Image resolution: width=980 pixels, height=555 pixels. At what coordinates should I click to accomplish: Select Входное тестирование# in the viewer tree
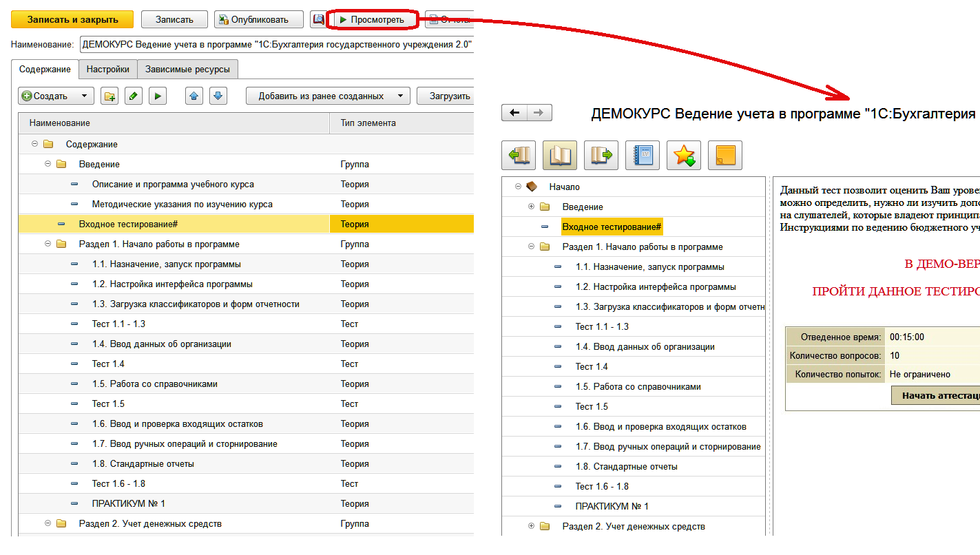[612, 227]
